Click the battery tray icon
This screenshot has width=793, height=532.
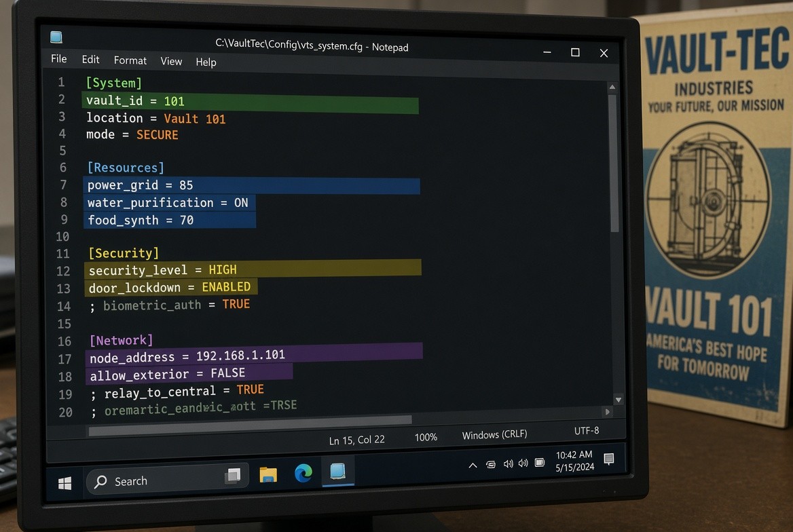pyautogui.click(x=540, y=462)
